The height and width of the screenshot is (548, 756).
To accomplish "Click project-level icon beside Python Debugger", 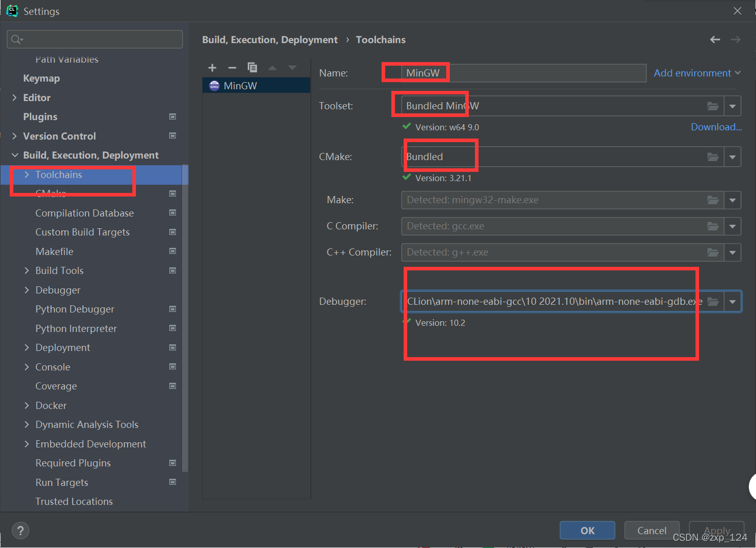I will pos(173,309).
